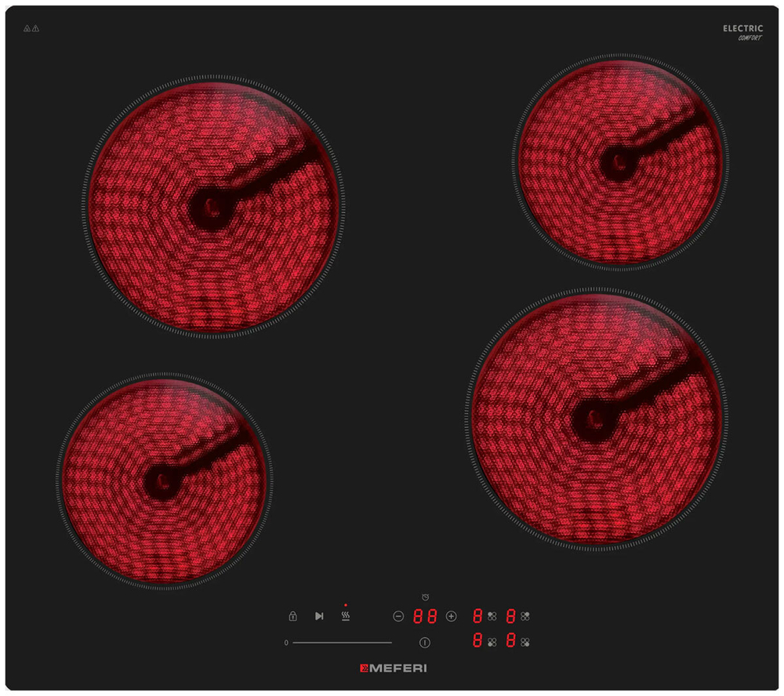Click the large rear-left heating zone
The width and height of the screenshot is (784, 696).
[x=213, y=207]
